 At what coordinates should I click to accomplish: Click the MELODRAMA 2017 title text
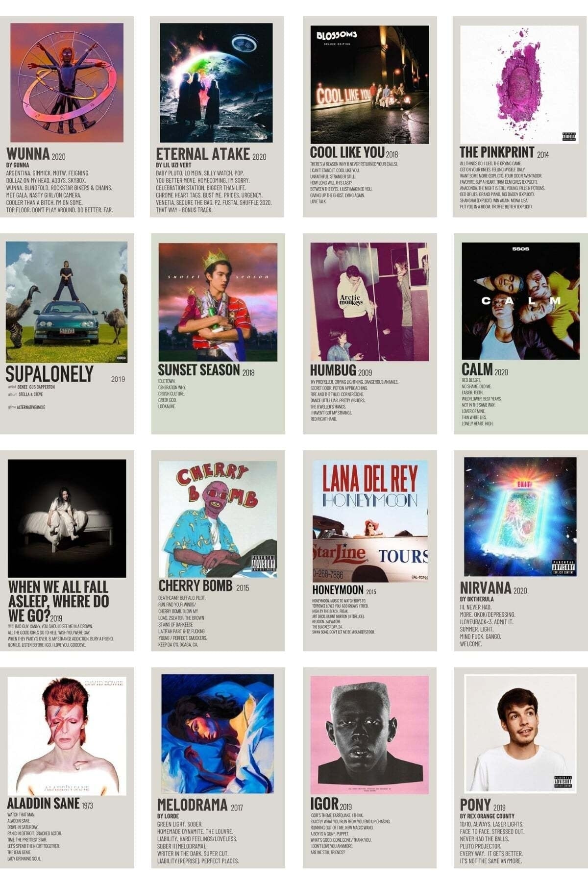pos(200,805)
